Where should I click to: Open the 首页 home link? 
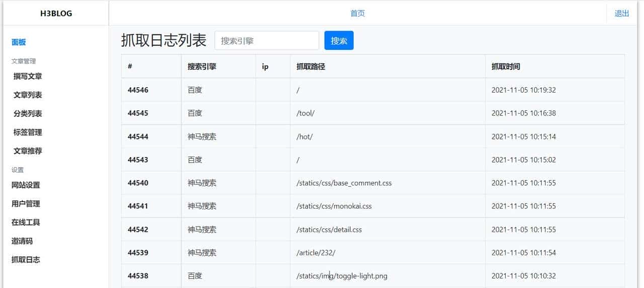(358, 14)
